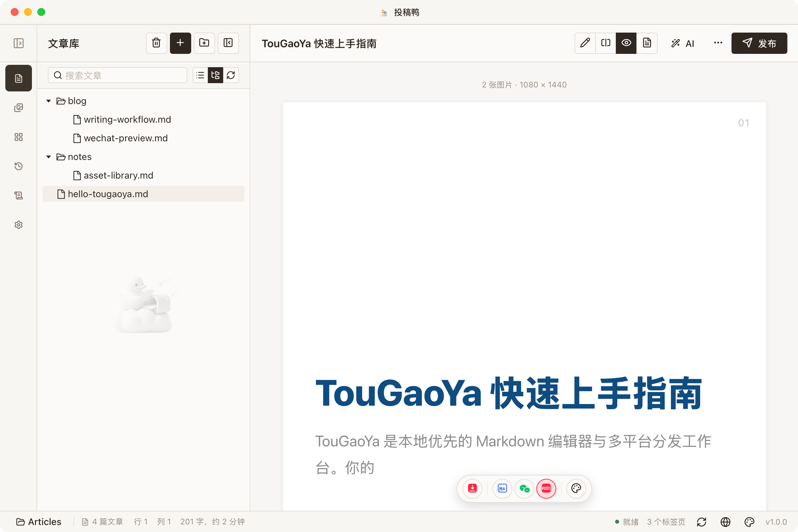
Task: Open the AI assistant
Action: click(683, 43)
